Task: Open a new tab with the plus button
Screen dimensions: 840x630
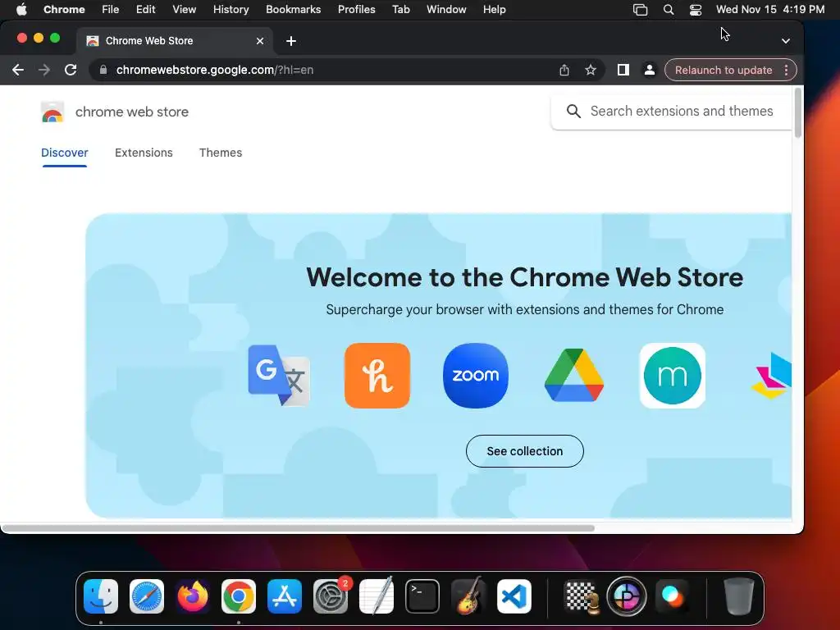Action: tap(291, 41)
